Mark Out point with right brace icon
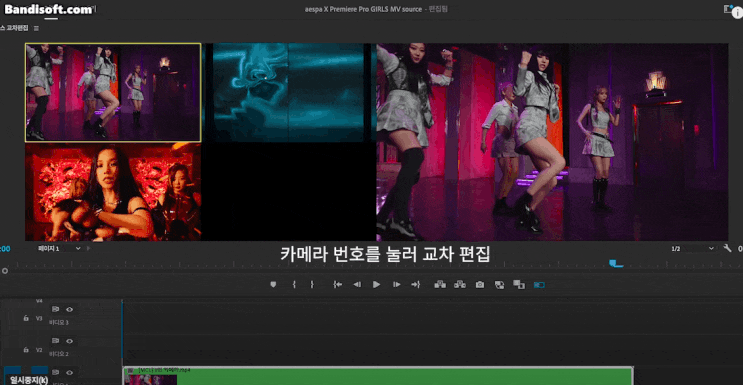The height and width of the screenshot is (385, 743). (x=312, y=284)
